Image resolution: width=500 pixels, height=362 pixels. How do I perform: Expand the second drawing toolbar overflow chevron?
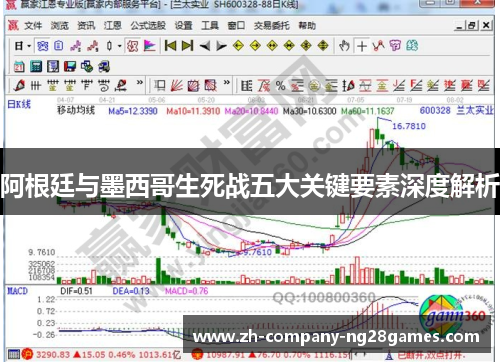pos(227,82)
